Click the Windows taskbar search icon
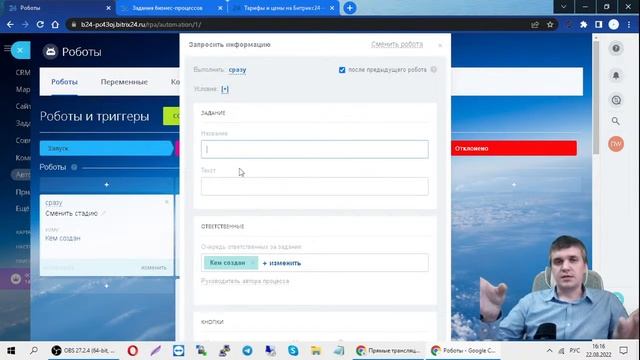640x360 pixels. point(34,351)
